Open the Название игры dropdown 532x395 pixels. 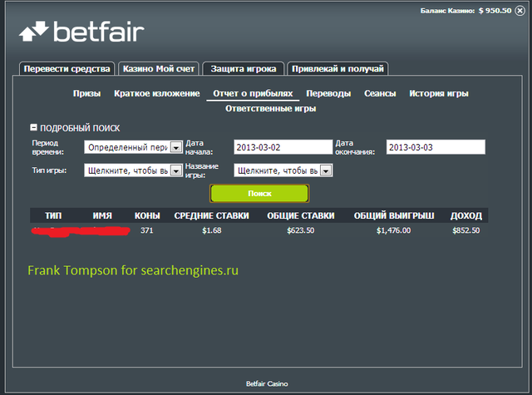click(x=326, y=170)
